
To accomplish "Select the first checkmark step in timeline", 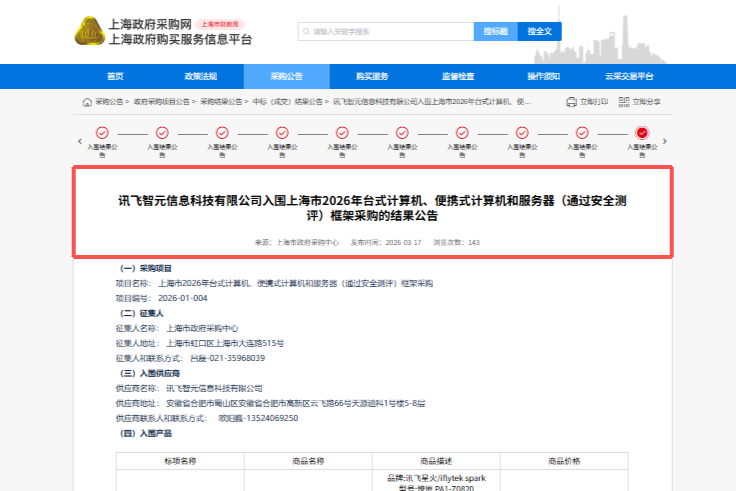I will (102, 133).
